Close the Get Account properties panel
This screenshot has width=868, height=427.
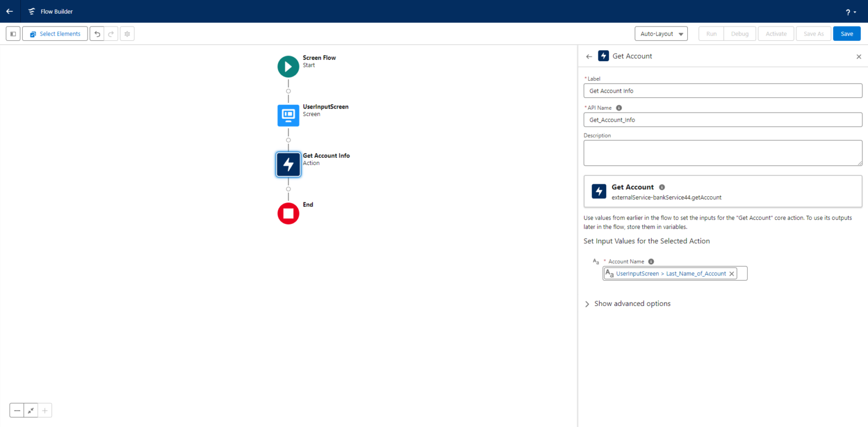[858, 56]
